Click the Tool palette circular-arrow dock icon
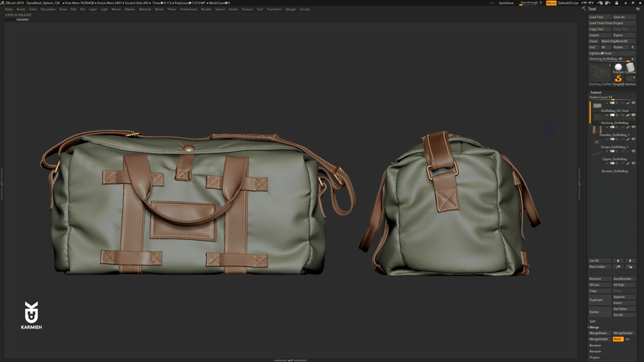This screenshot has width=644, height=362. 638,9
